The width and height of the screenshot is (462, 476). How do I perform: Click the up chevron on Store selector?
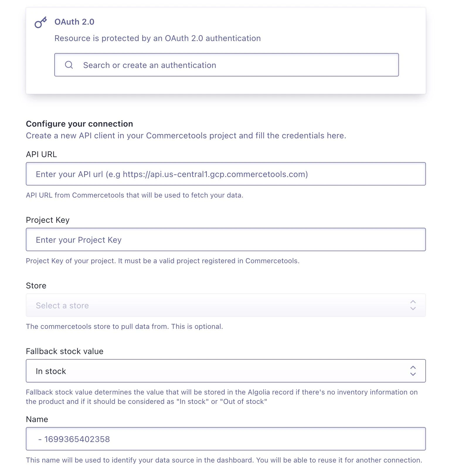click(x=413, y=302)
